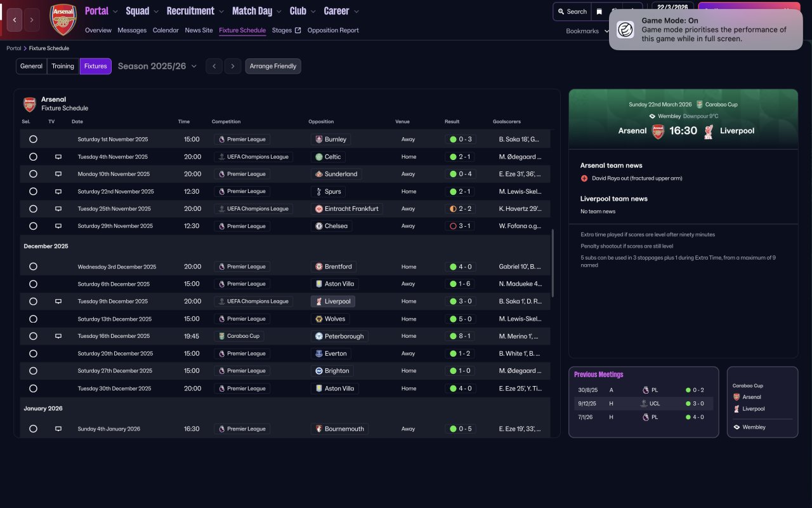
Task: Open the 7/1/26 previous meeting row
Action: [643, 417]
